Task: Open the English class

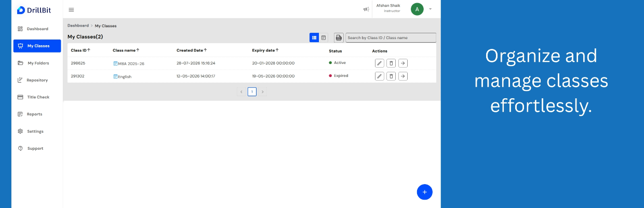Action: (122, 76)
